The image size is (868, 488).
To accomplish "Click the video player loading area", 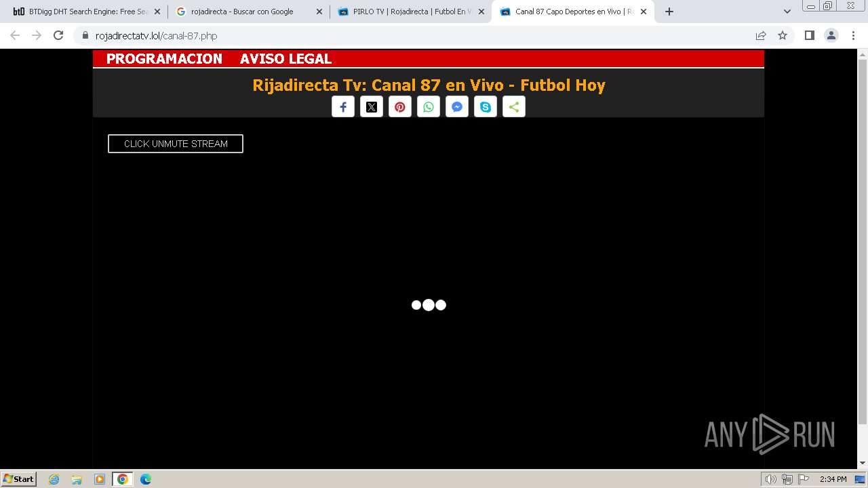I will [x=429, y=305].
